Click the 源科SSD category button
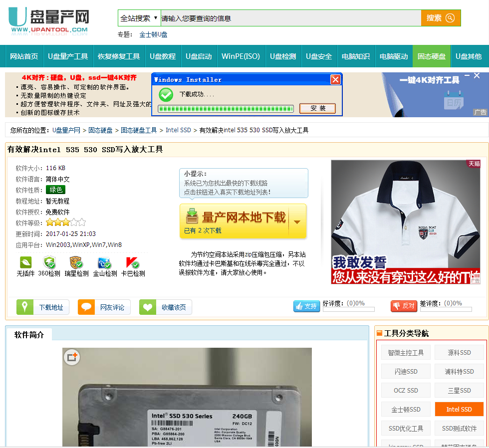 click(459, 353)
